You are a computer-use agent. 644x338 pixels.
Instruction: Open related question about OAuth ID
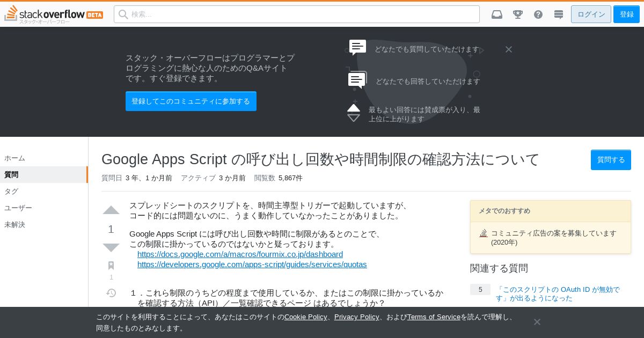point(558,294)
